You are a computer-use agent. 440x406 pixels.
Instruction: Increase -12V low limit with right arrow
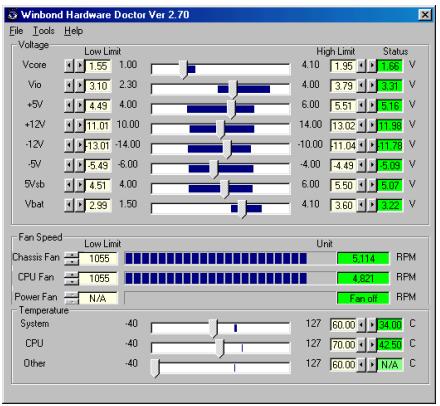click(80, 145)
